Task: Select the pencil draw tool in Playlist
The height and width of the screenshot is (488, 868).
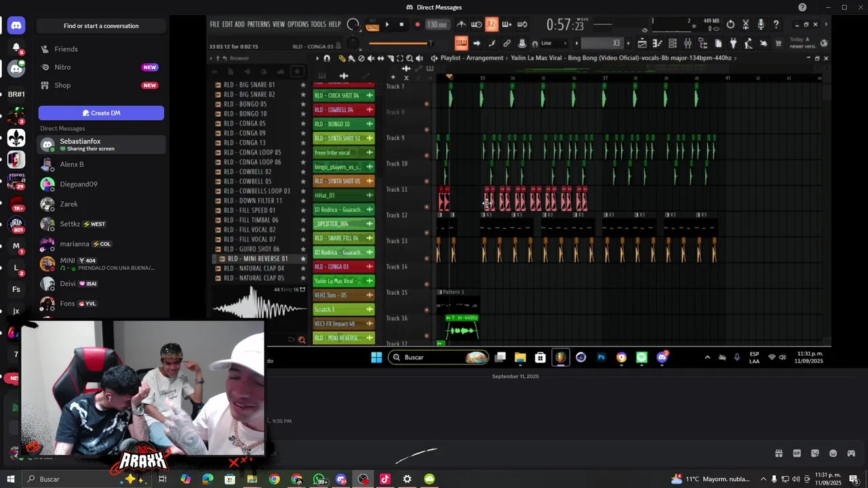Action: 342,58
